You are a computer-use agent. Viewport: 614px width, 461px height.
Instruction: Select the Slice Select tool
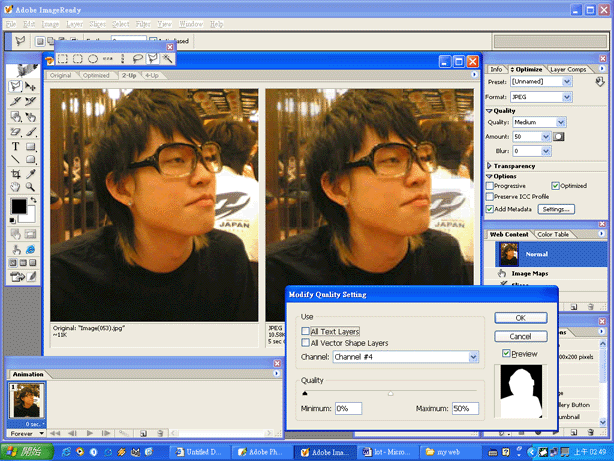(x=31, y=101)
